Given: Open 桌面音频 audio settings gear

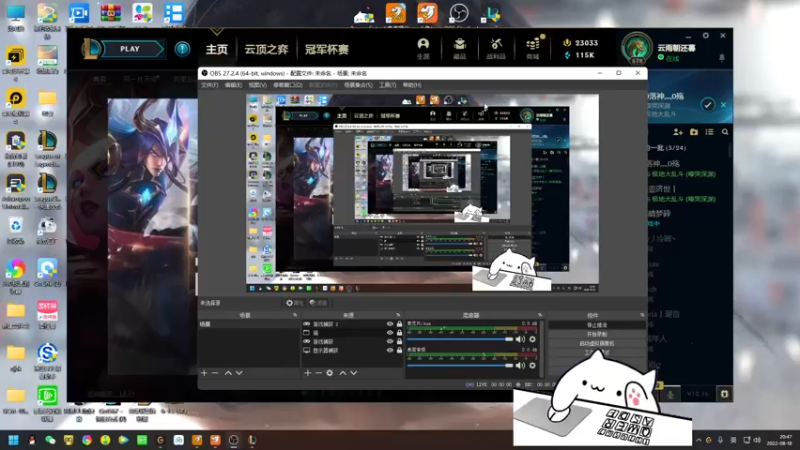Looking at the screenshot, I should pos(533,365).
